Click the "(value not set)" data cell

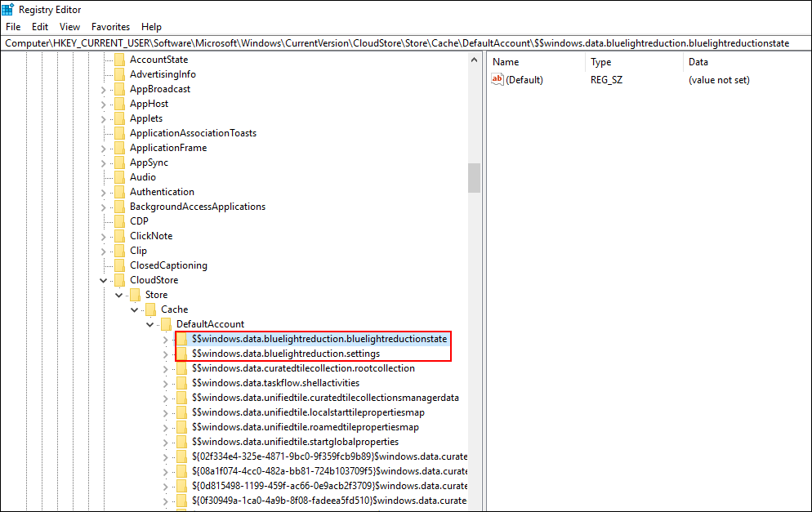719,80
